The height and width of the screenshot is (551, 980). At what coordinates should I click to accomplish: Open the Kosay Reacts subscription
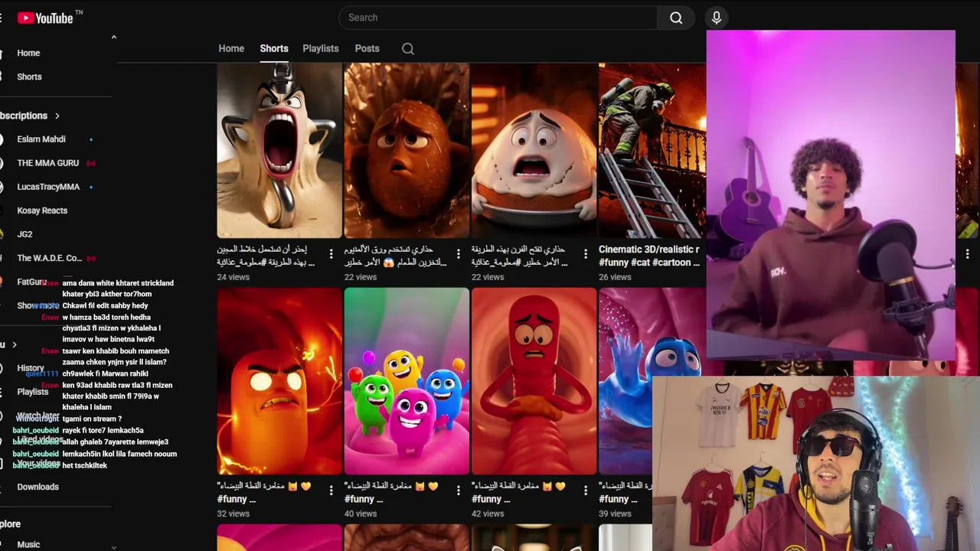[42, 210]
